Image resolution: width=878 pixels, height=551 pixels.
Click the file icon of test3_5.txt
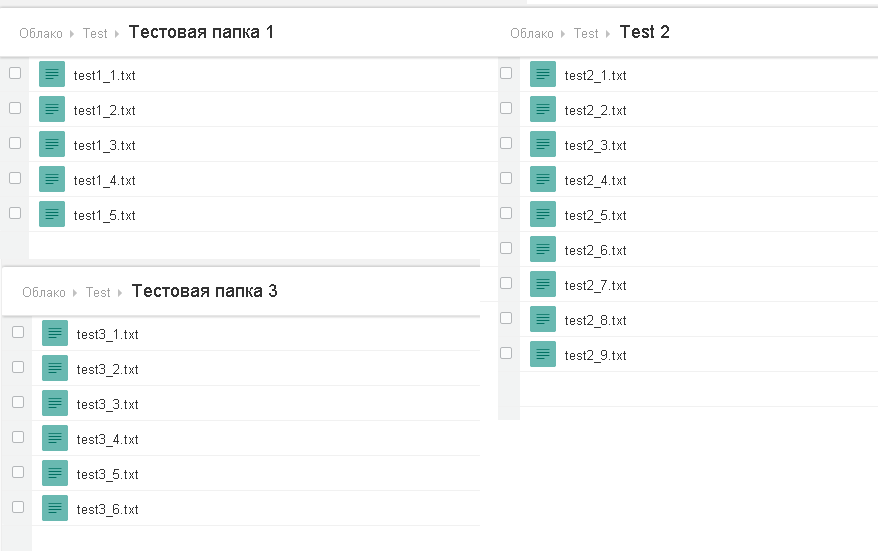[55, 473]
